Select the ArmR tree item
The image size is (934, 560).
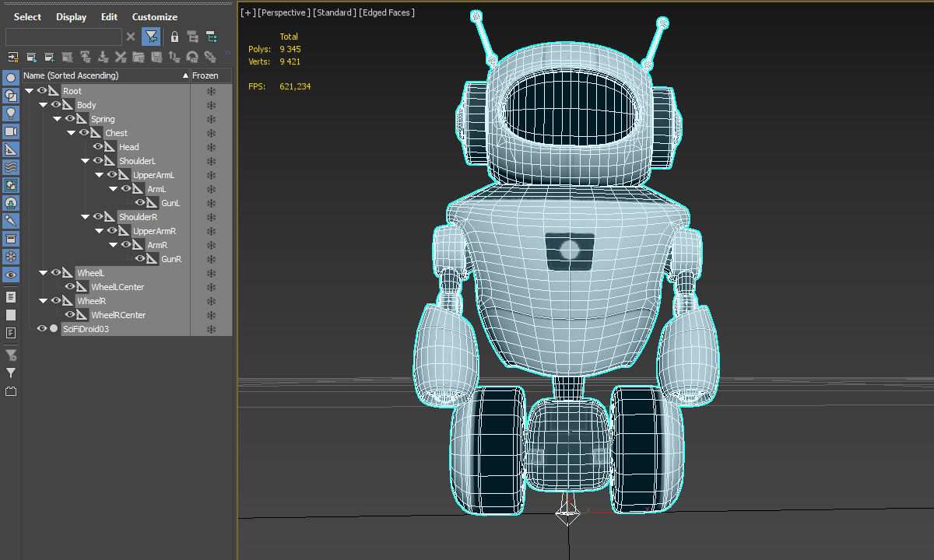(x=157, y=245)
